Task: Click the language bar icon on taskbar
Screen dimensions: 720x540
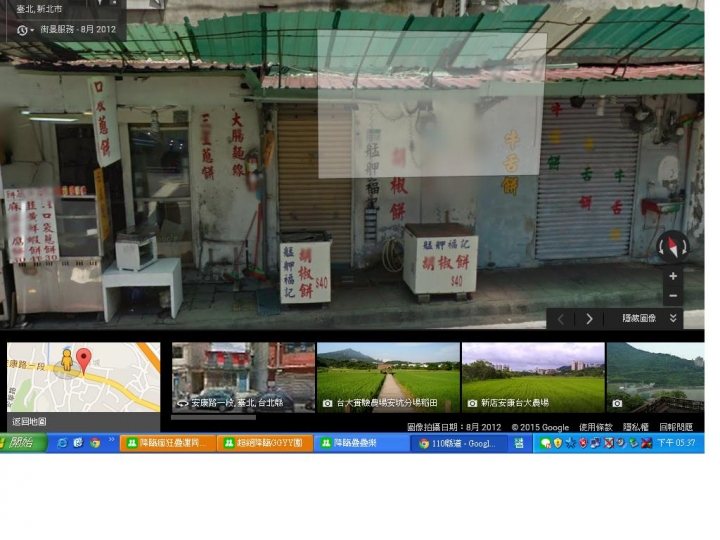Action: 519,443
